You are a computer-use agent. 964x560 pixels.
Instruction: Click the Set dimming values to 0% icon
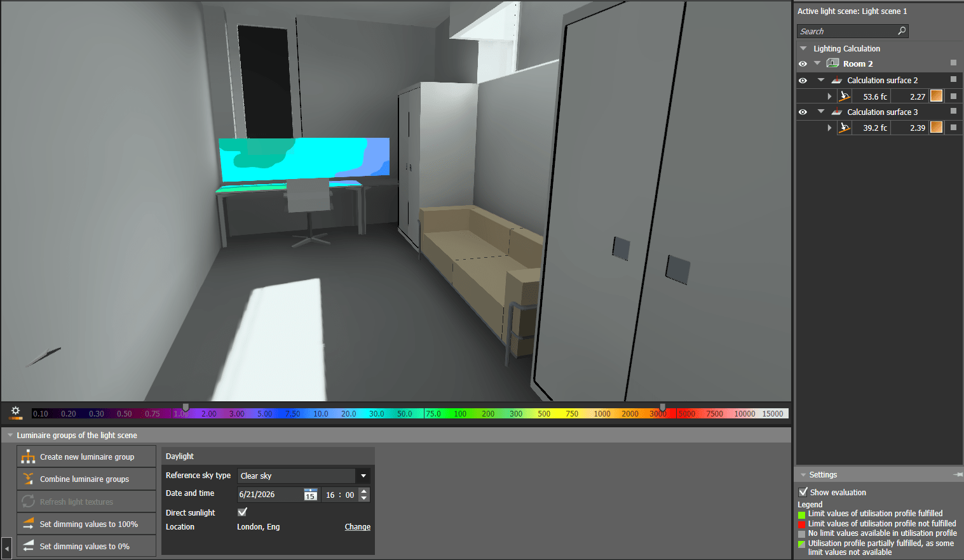click(28, 546)
